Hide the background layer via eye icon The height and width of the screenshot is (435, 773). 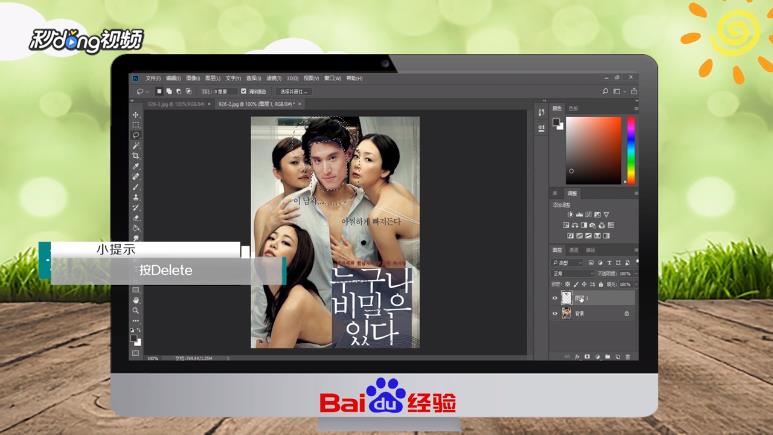pos(555,313)
